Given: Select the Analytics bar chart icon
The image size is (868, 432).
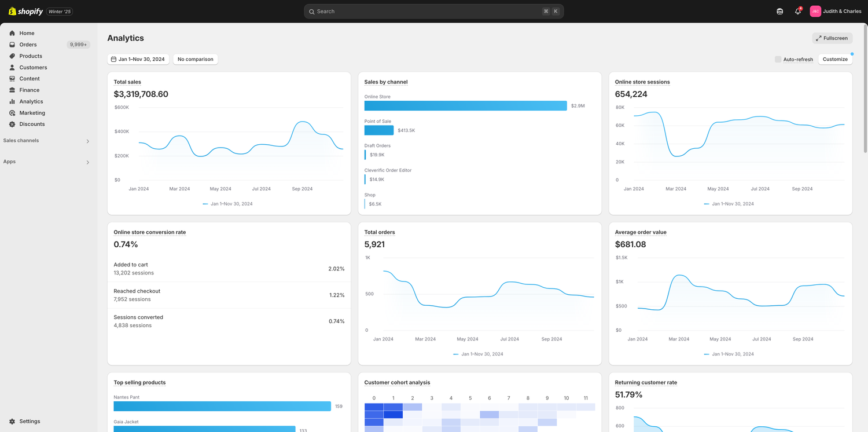Looking at the screenshot, I should (12, 101).
